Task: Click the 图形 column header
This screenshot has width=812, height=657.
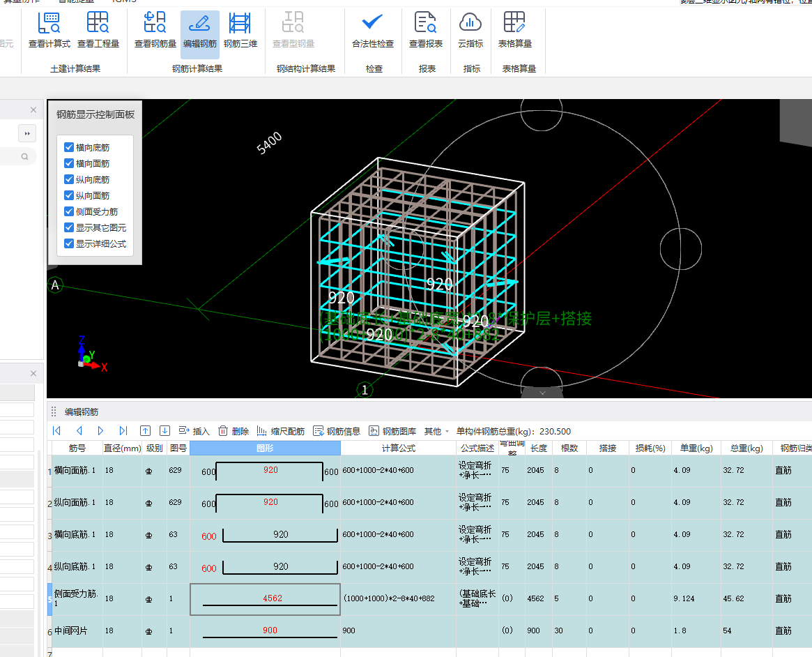Action: click(265, 448)
